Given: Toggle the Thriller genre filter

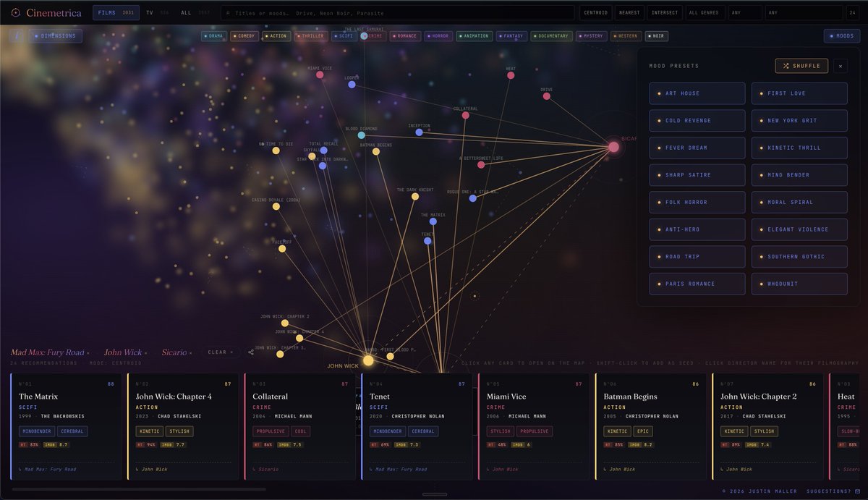Looking at the screenshot, I should (311, 35).
